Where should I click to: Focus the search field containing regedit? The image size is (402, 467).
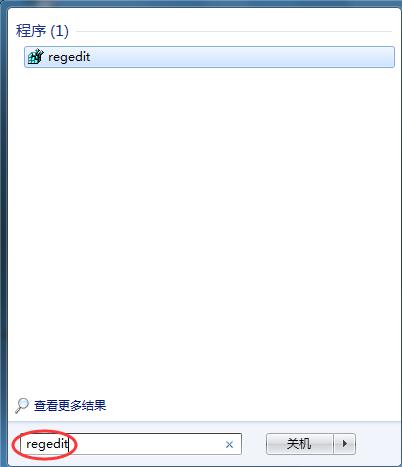coord(131,444)
